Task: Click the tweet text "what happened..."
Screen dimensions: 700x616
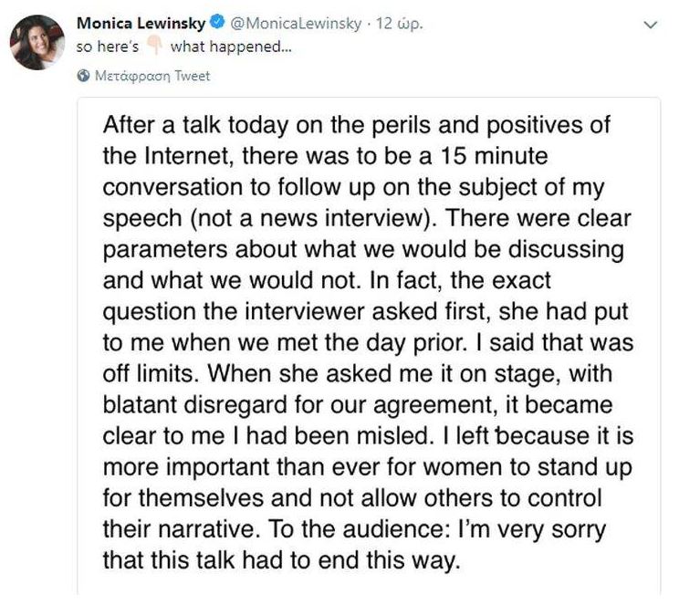Action: click(231, 47)
